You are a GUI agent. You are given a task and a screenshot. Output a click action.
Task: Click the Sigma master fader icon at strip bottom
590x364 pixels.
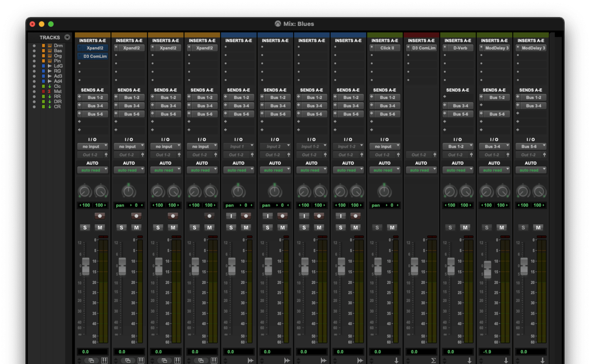[433, 360]
